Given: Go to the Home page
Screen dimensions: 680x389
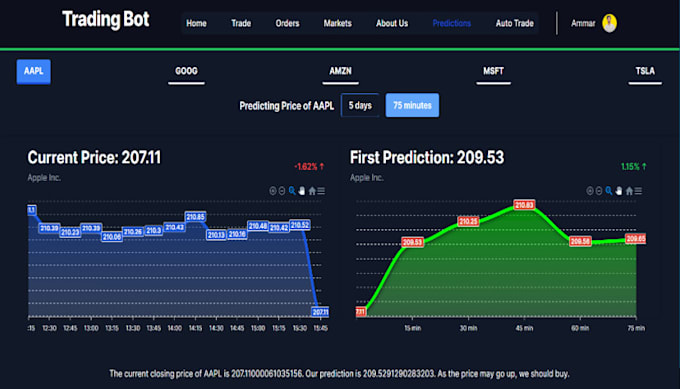Looking at the screenshot, I should 196,23.
